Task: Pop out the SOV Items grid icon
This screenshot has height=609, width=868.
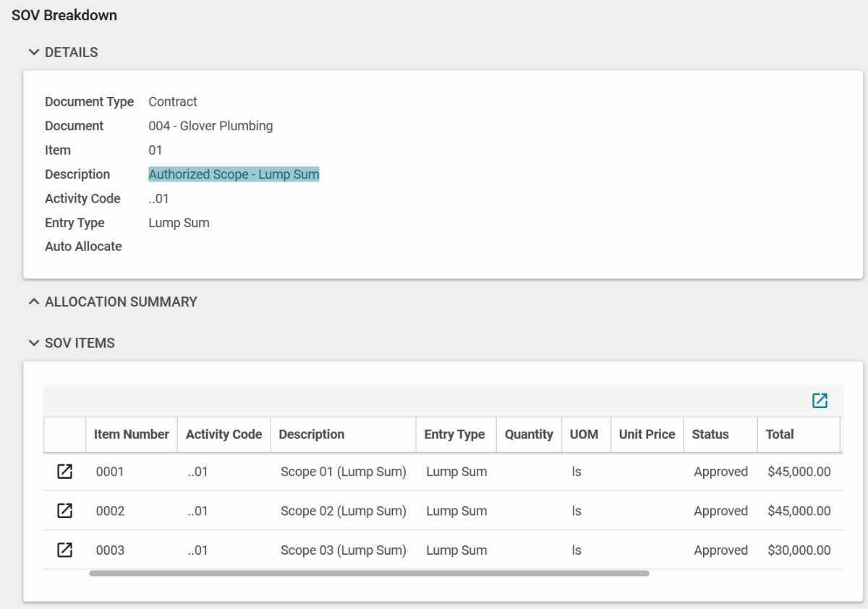Action: point(820,401)
